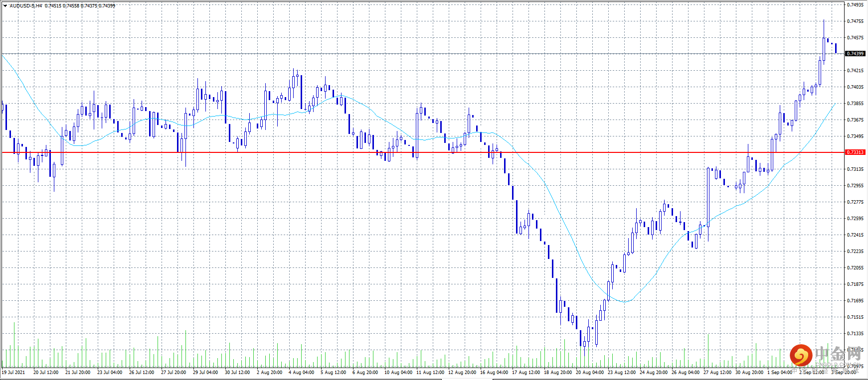Click the 4 Aug 04:00 time label
This screenshot has width=868, height=380.
(301, 373)
